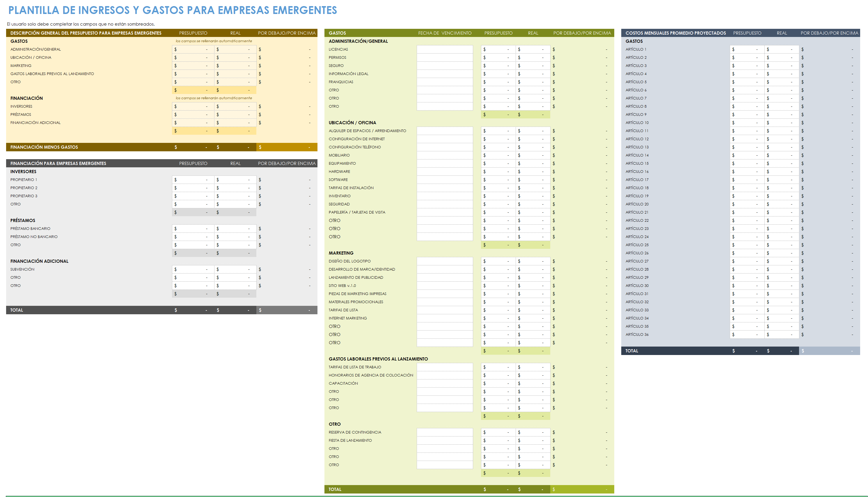Screen dimensions: 868x497
Task: Click the INVENTARIO due date cell
Action: point(444,196)
